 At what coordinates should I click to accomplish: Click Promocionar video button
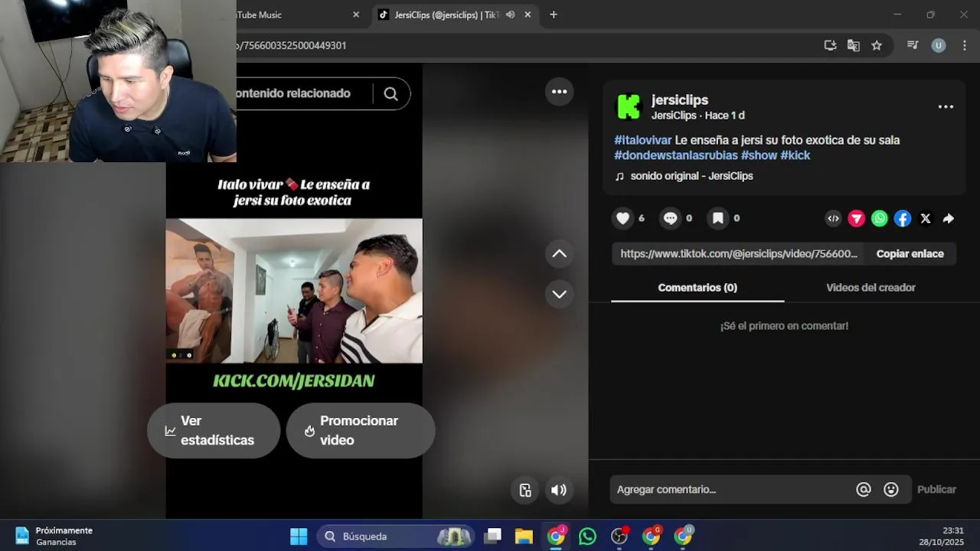click(x=361, y=431)
